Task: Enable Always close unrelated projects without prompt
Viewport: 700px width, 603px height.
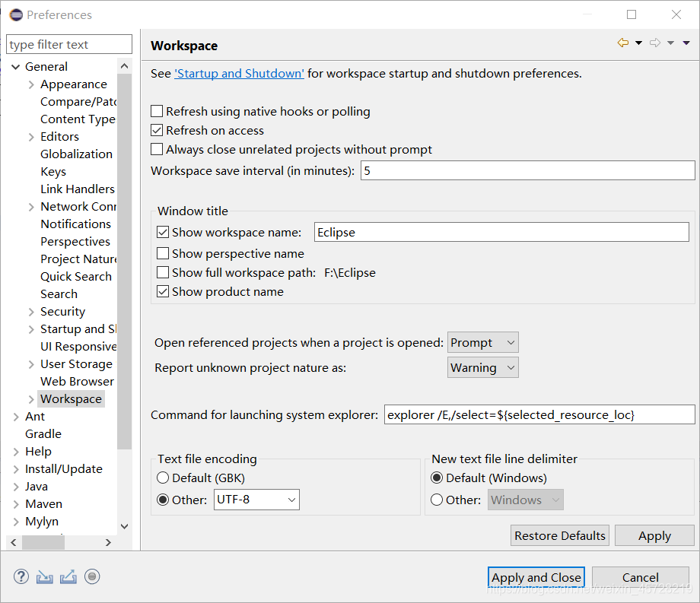Action: point(157,149)
